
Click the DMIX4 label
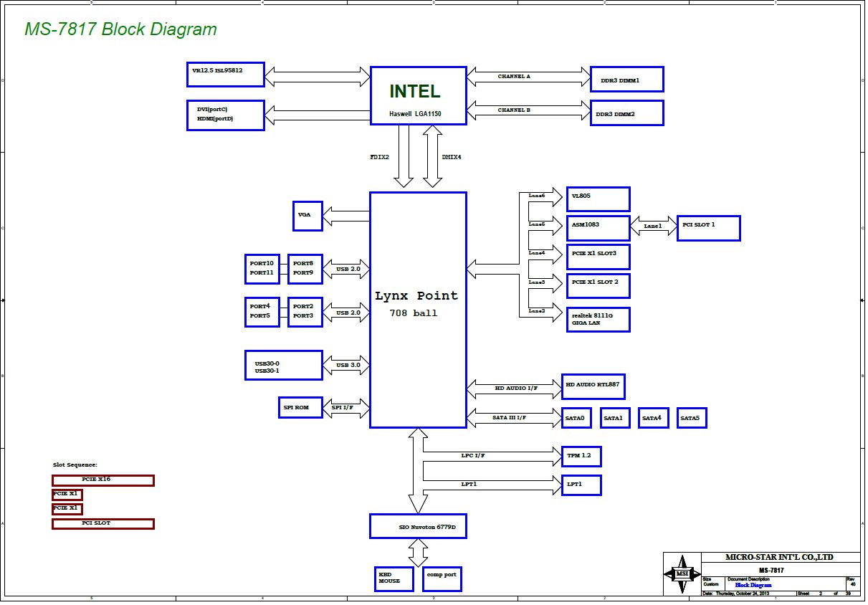[x=451, y=156]
